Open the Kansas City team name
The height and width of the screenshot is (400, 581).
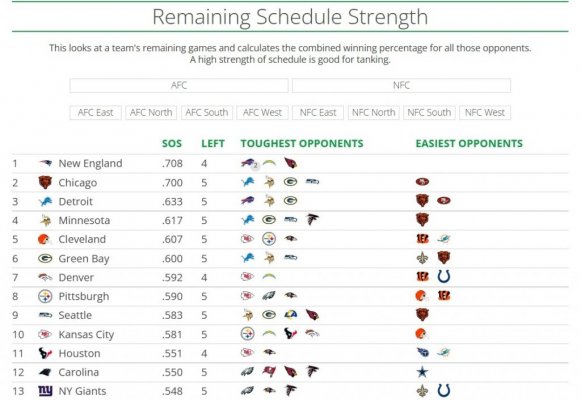pyautogui.click(x=86, y=334)
